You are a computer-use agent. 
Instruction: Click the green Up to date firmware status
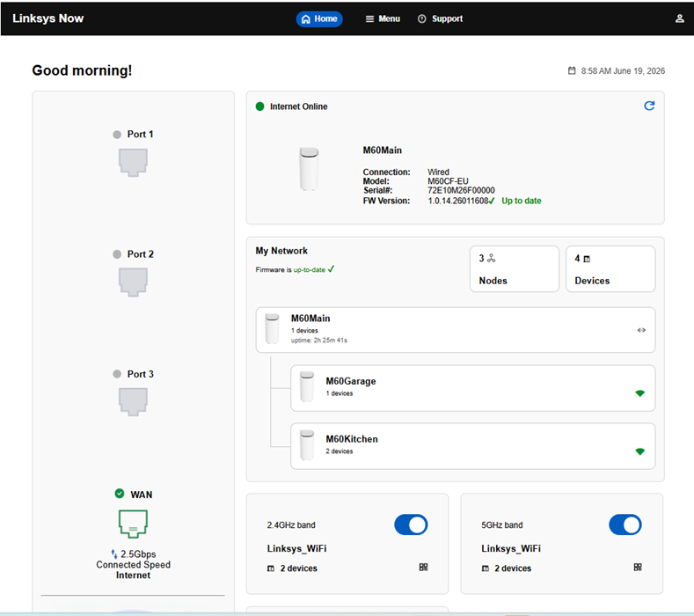coord(521,201)
